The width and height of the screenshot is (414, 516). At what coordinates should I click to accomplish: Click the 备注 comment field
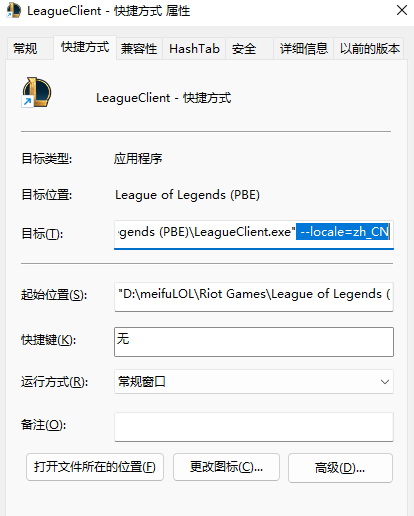point(254,427)
